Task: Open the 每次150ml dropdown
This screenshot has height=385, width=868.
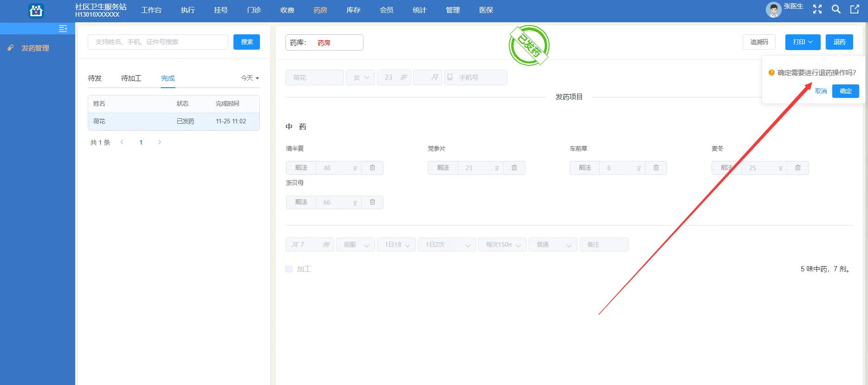Action: pos(502,244)
